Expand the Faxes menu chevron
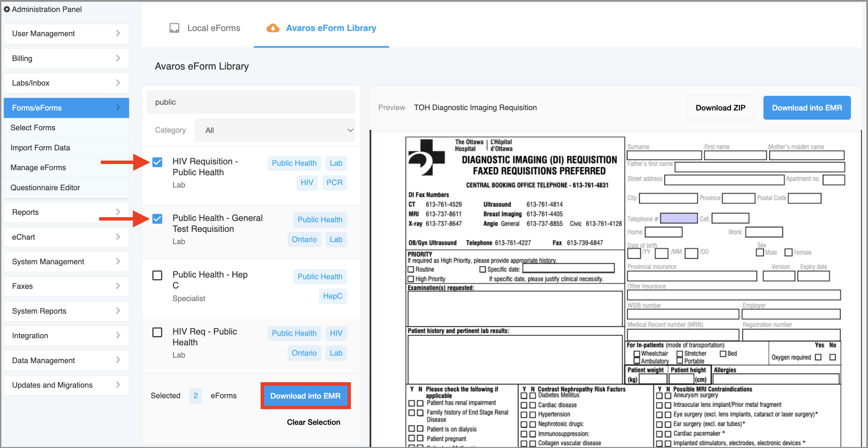 click(118, 286)
